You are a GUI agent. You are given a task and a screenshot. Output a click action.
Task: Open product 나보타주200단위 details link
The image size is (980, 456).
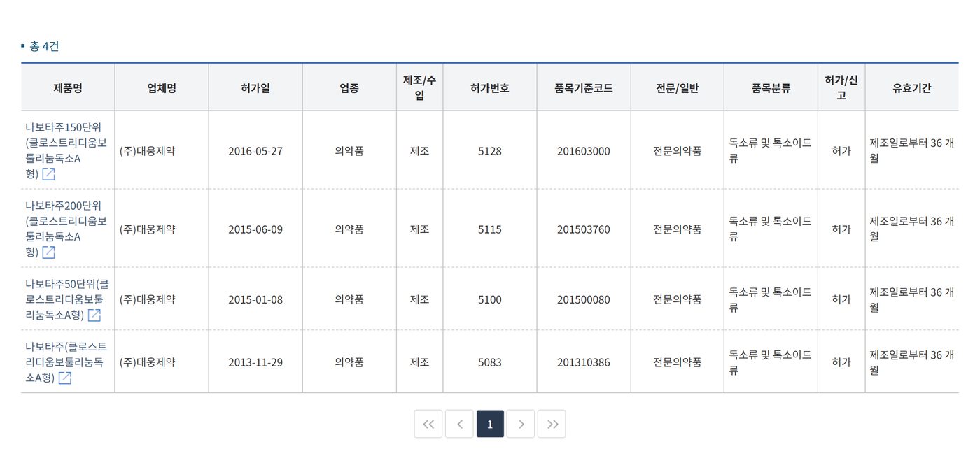66,229
